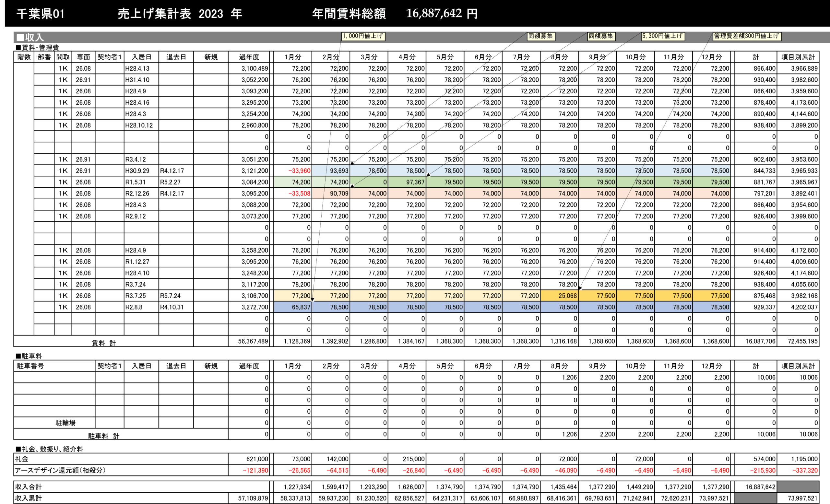
Task: Click the red -337,320 total
Action: [804, 470]
